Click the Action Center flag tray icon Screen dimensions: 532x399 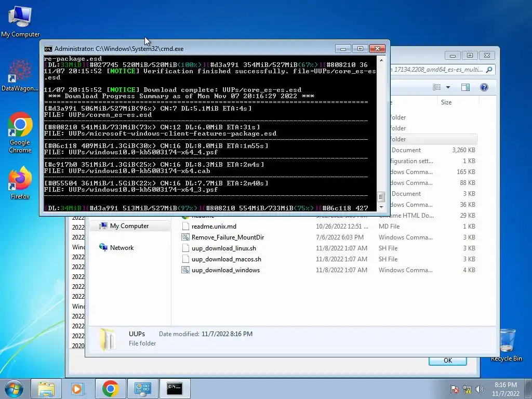coord(454,389)
